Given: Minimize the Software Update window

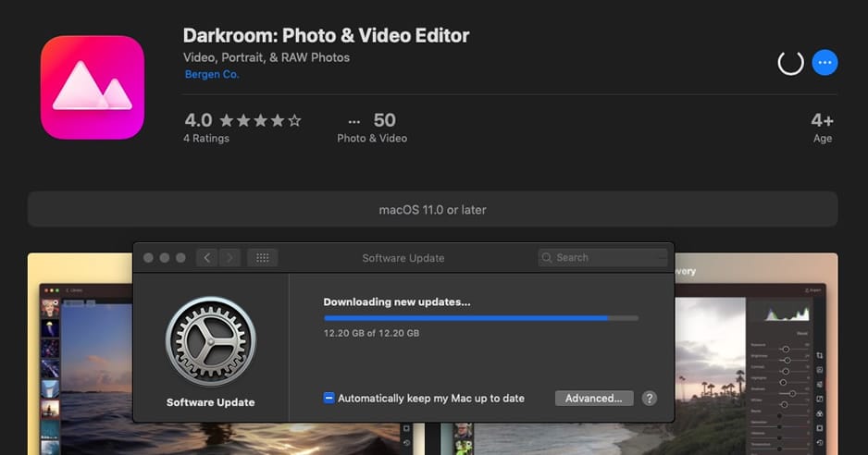Looking at the screenshot, I should (165, 258).
